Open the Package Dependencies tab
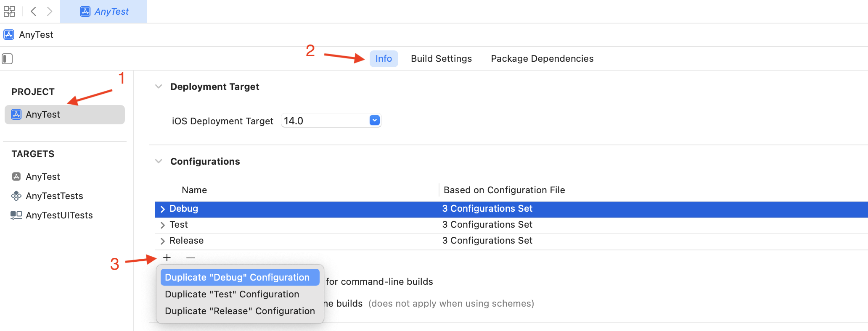Image resolution: width=868 pixels, height=331 pixels. [542, 58]
